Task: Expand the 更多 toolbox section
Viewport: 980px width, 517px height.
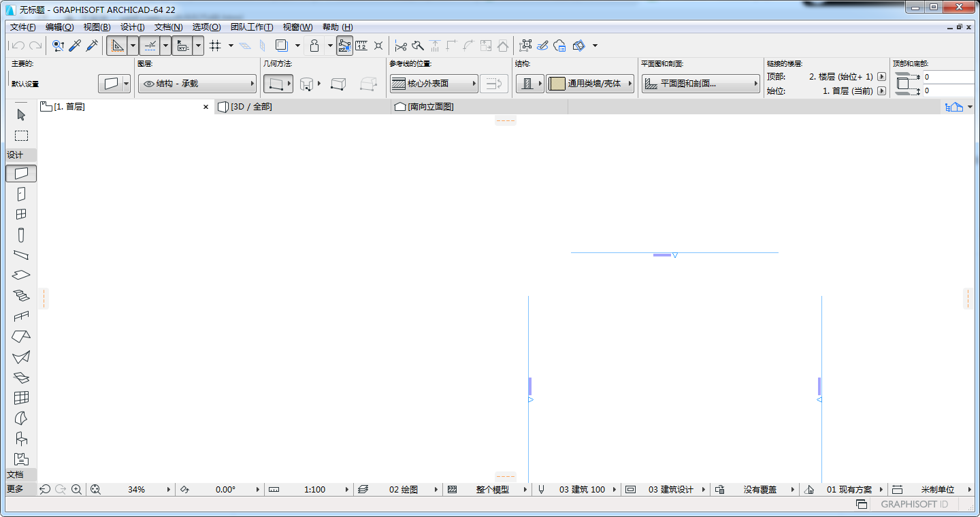Action: point(15,489)
